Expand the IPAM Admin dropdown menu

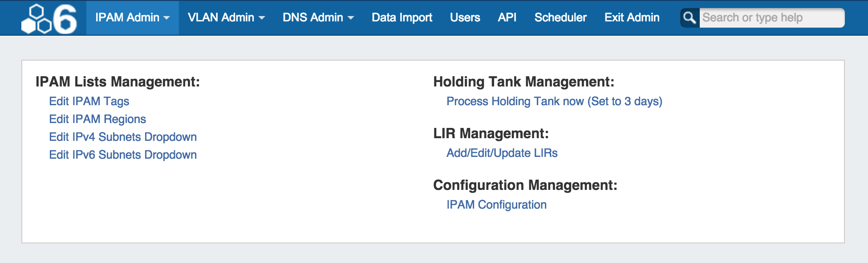pyautogui.click(x=132, y=18)
